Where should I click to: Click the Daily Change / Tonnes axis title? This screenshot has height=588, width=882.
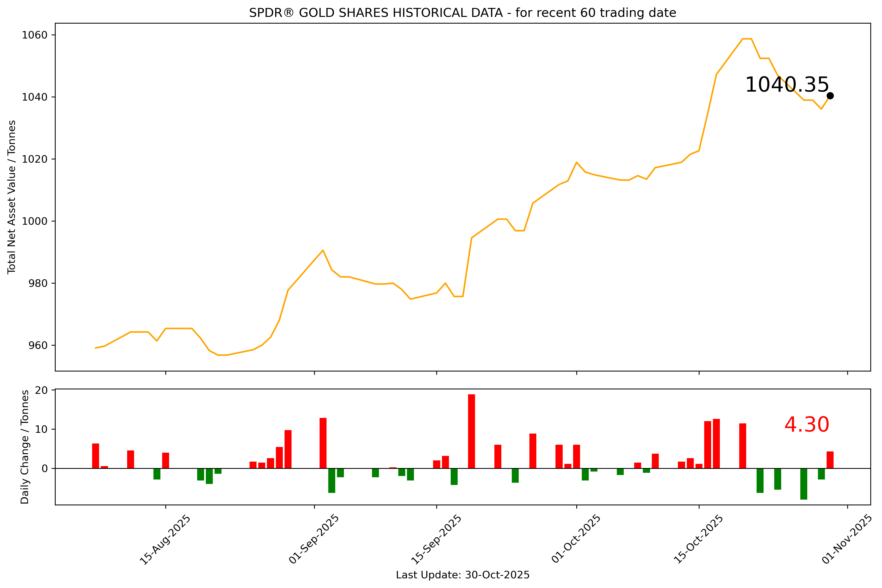(x=25, y=447)
